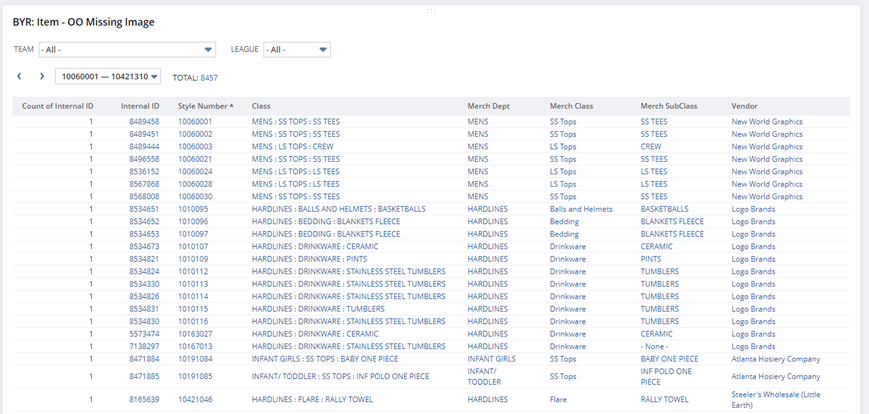This screenshot has height=414, width=869.
Task: Click style number 10060001
Action: tap(195, 121)
